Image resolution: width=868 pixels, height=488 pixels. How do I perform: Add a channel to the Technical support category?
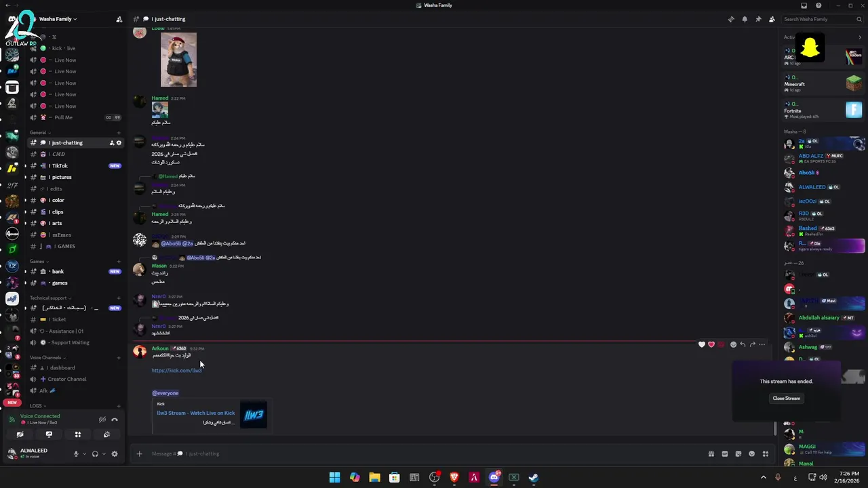pos(119,298)
